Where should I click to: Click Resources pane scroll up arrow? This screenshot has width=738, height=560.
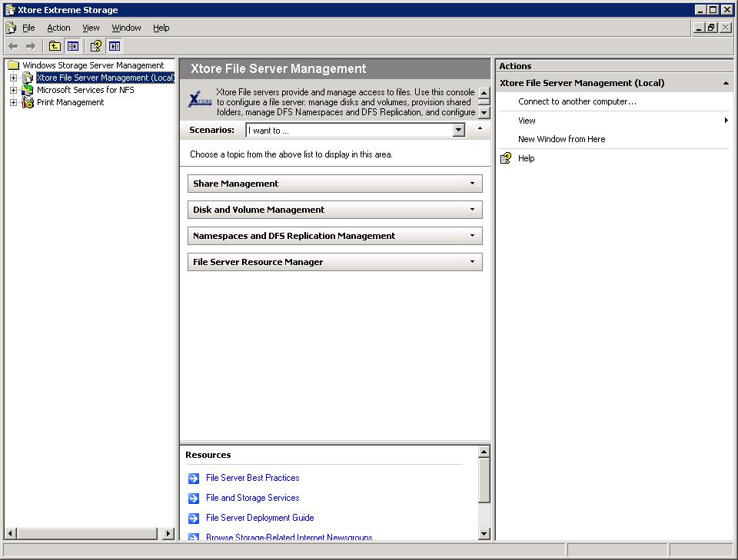[484, 452]
